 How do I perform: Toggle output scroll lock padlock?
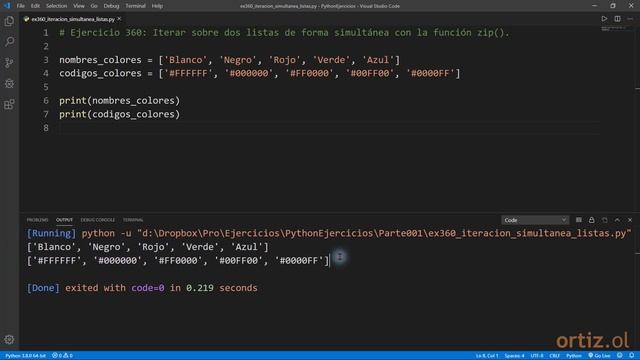(x=591, y=220)
